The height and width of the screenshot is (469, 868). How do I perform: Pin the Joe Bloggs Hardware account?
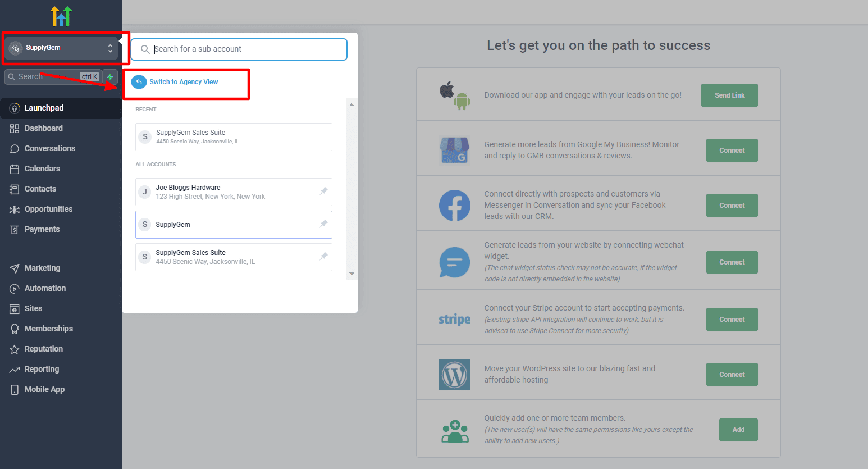click(324, 191)
